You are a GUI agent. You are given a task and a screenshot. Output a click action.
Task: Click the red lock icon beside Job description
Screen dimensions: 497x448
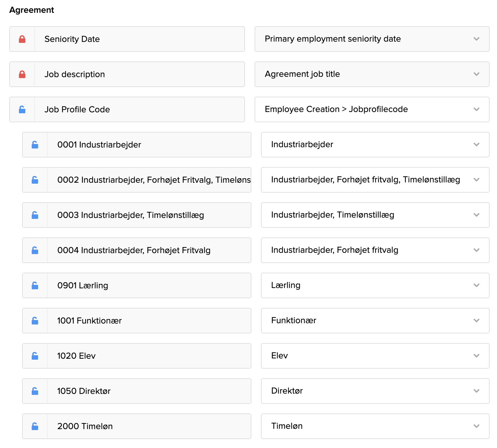coord(22,74)
